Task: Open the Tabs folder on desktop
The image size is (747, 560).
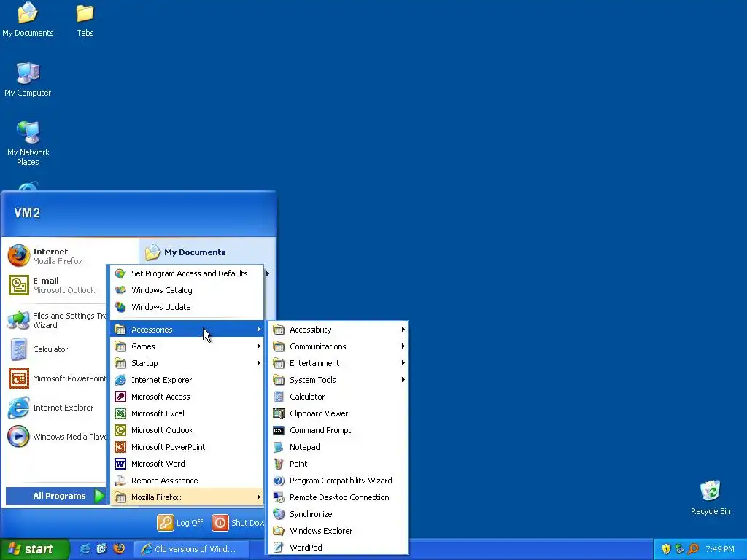Action: tap(85, 19)
